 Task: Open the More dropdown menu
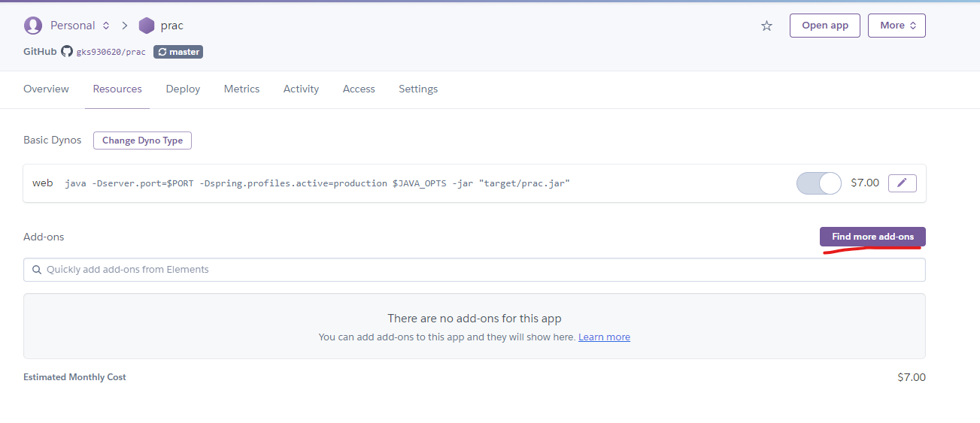(897, 26)
